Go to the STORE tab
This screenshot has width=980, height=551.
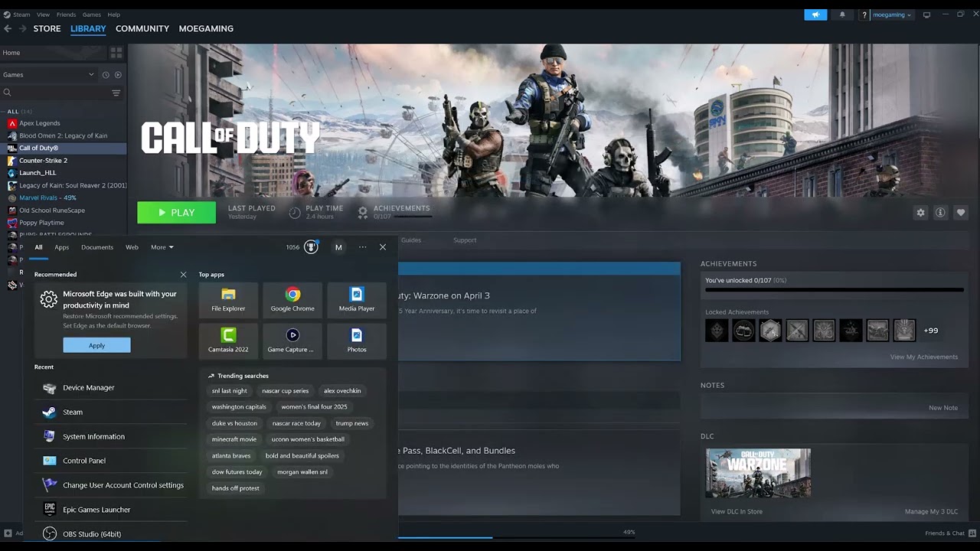click(x=47, y=28)
